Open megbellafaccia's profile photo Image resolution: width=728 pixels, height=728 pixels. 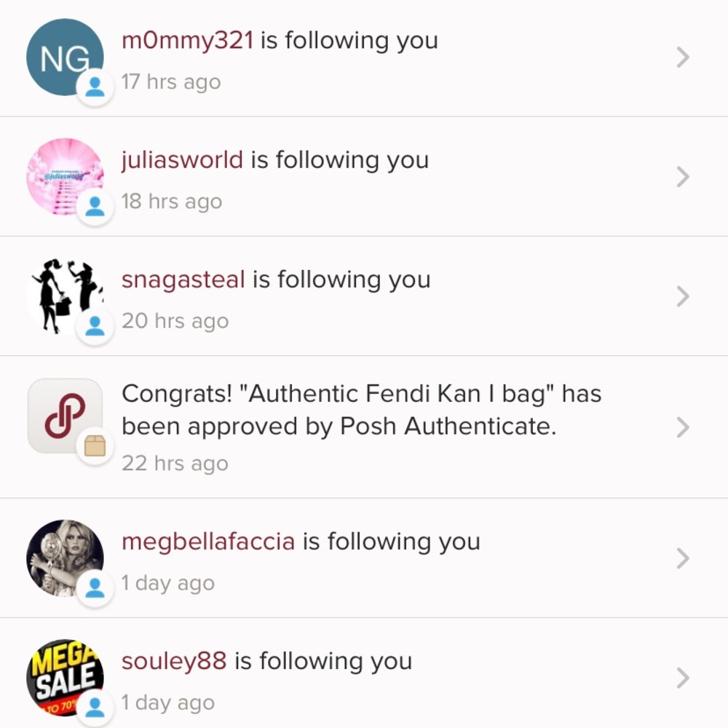65,558
